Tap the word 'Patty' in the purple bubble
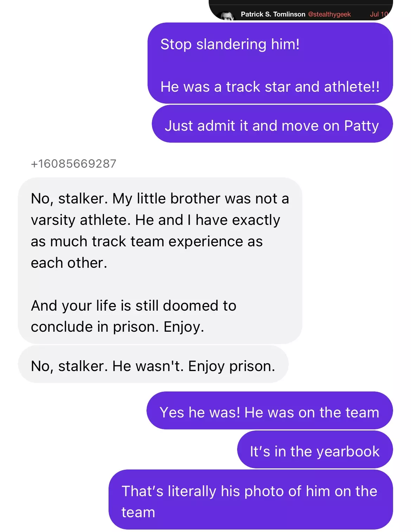The height and width of the screenshot is (532, 411). [x=361, y=126]
